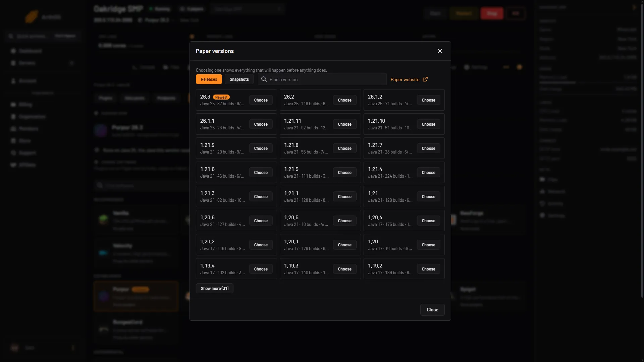Choose Paper version 26.2
Image resolution: width=644 pixels, height=362 pixels.
coord(345,100)
